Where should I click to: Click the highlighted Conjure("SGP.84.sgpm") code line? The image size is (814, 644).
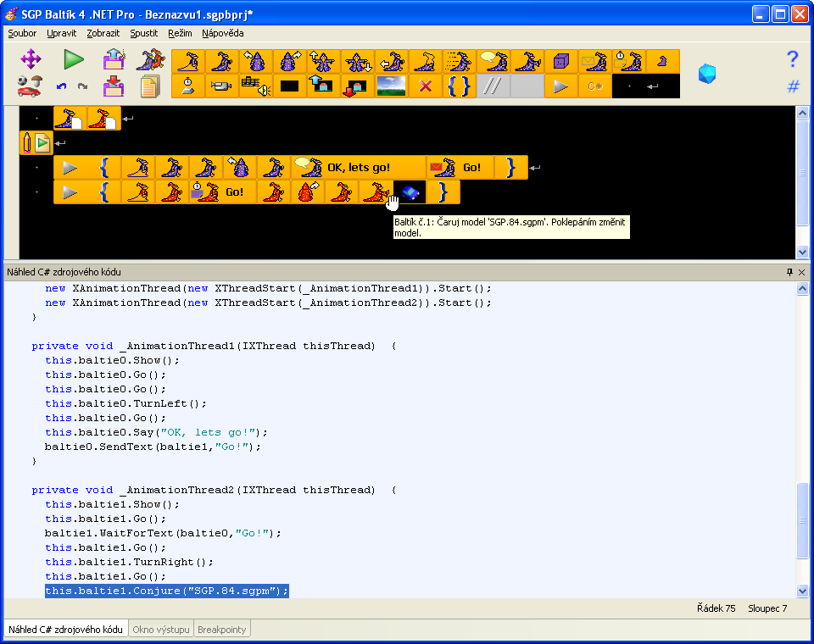point(167,591)
